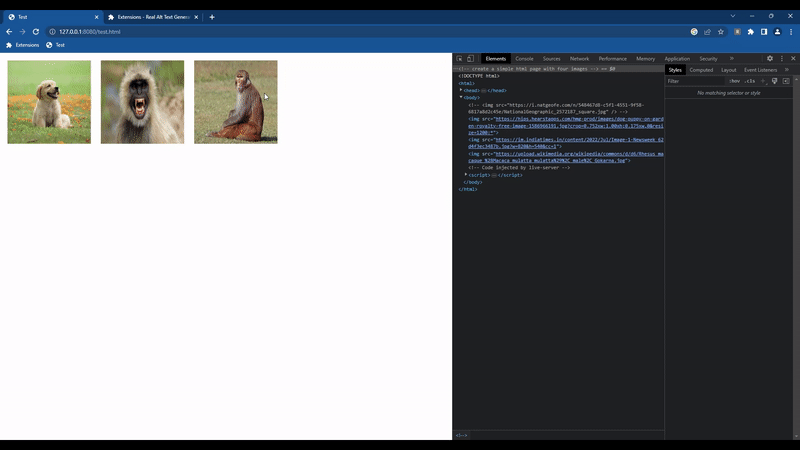Expand the script element node

tap(466, 175)
